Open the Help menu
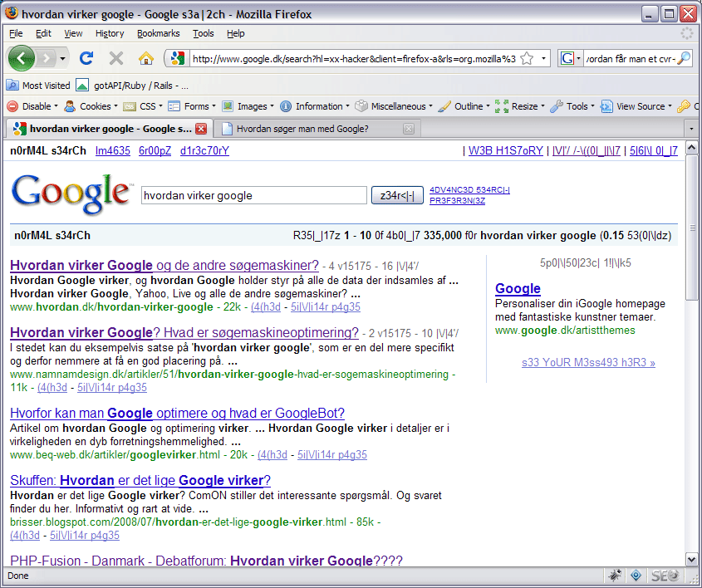 click(x=235, y=33)
